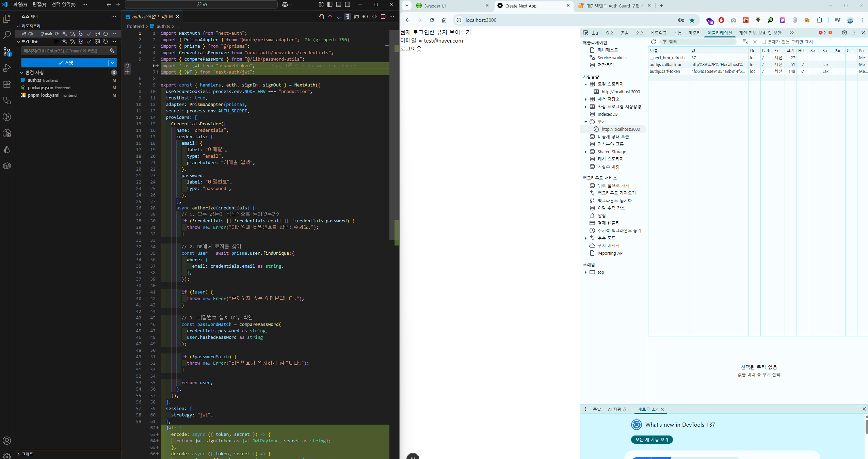This screenshot has height=459, width=868.
Task: Toggle device toolbar in DevTools
Action: [x=595, y=33]
